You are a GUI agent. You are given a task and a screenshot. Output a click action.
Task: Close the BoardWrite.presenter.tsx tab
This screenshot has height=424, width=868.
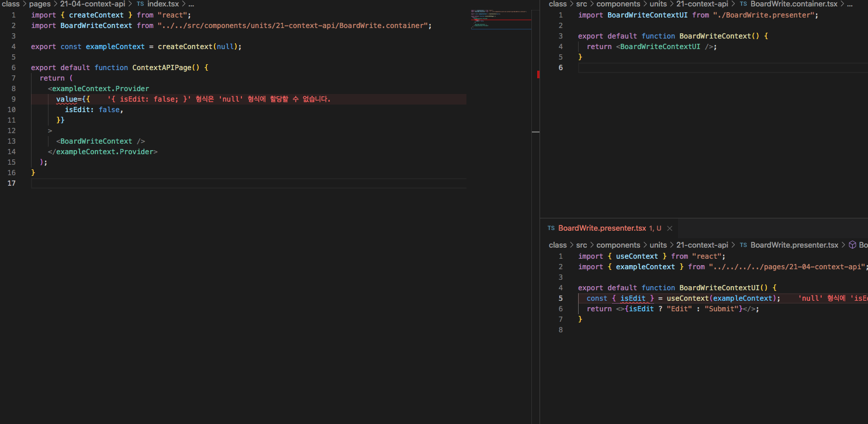[669, 228]
